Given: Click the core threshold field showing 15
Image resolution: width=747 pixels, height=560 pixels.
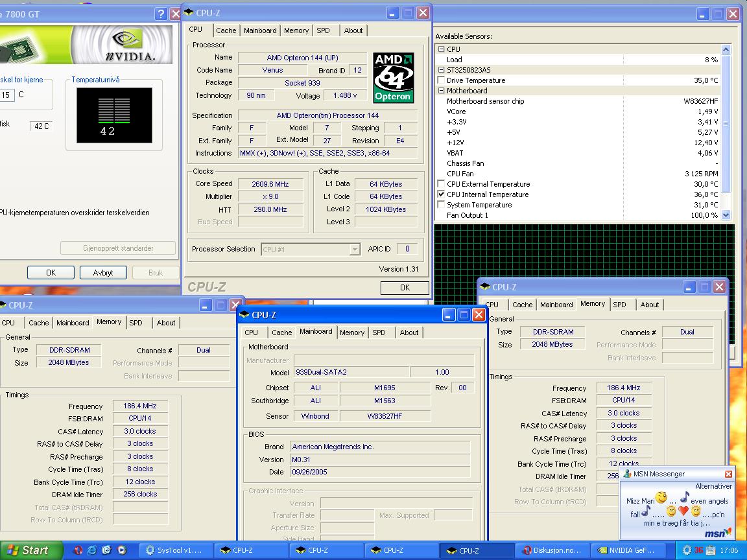Looking at the screenshot, I should coord(7,95).
